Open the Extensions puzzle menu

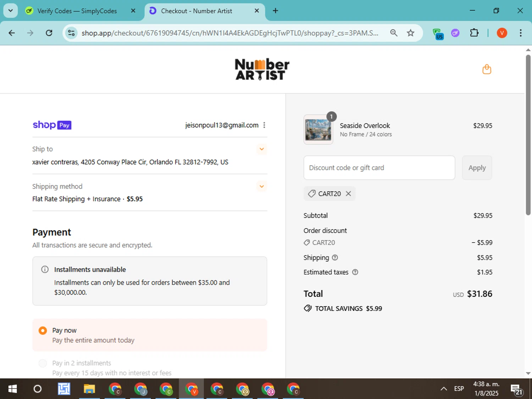pyautogui.click(x=474, y=33)
